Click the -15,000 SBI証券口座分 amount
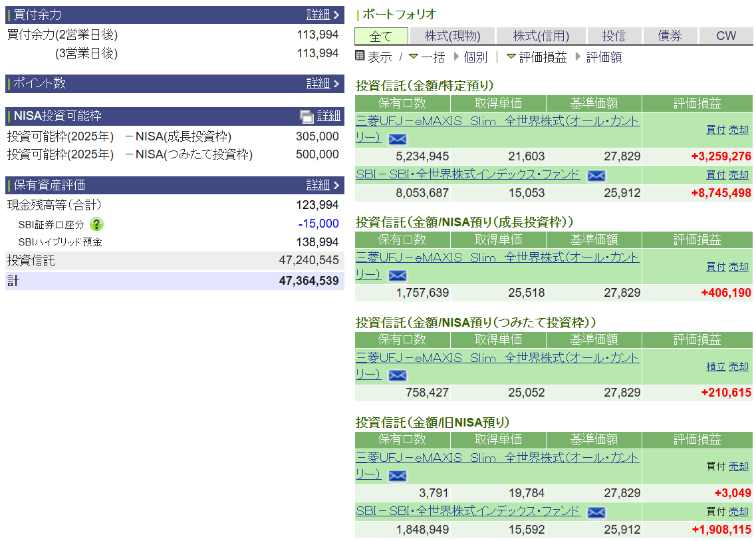 318,224
